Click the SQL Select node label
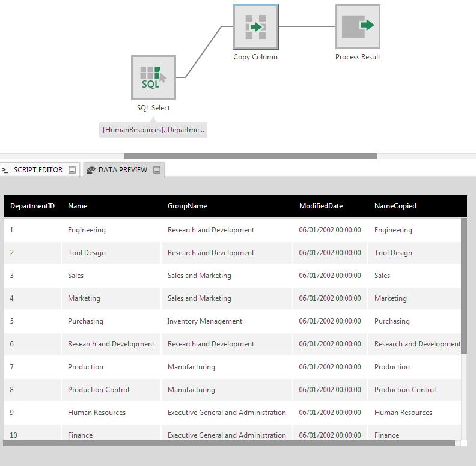 pos(153,108)
